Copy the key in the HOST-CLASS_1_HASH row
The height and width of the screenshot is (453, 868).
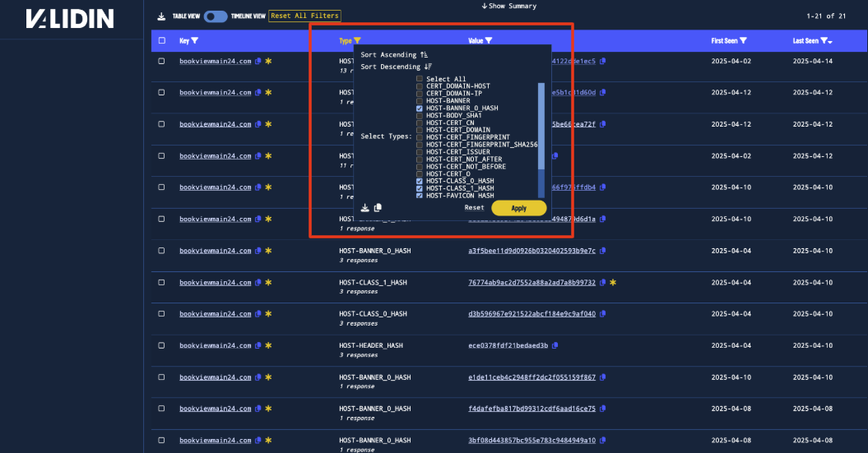click(258, 282)
